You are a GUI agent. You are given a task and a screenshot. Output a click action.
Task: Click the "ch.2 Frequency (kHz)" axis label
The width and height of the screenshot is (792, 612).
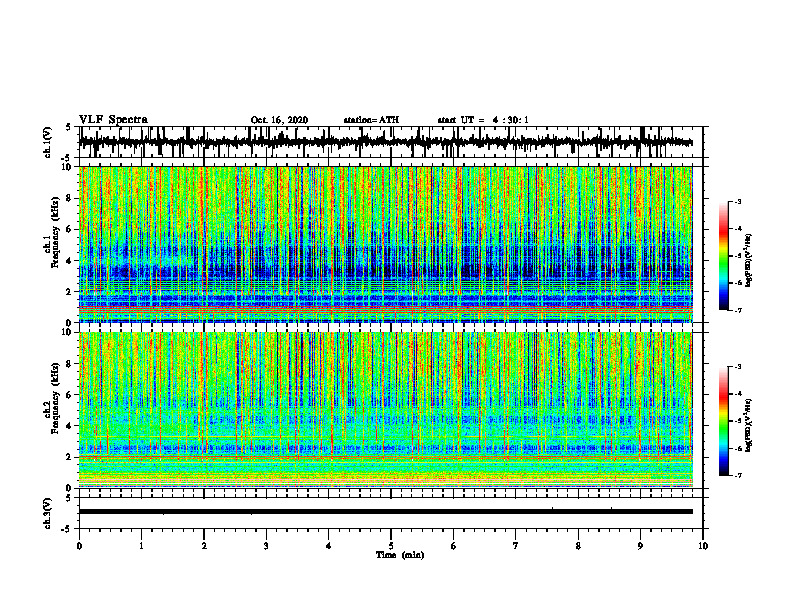tap(52, 398)
